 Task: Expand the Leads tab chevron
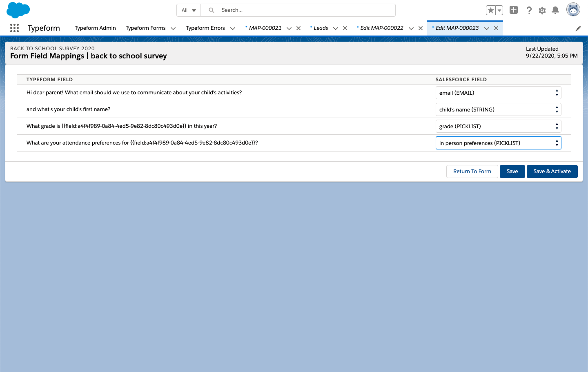336,28
